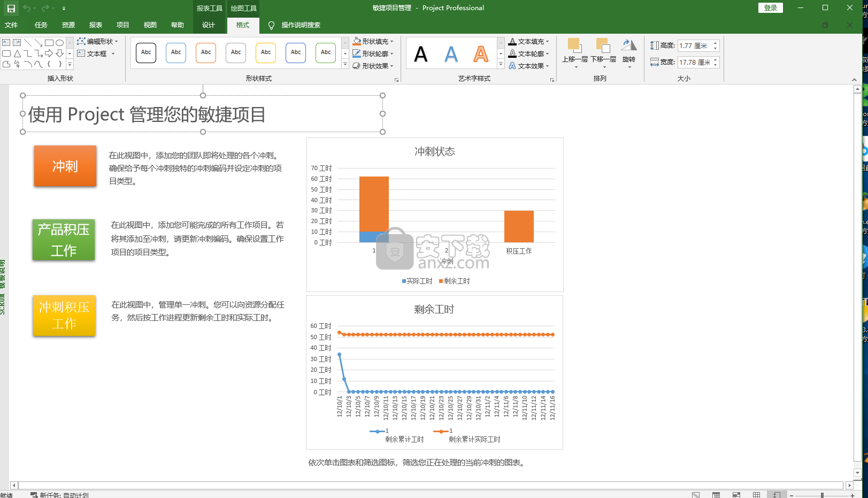The height and width of the screenshot is (498, 868).
Task: Open 形状效果 dropdown
Action: point(373,66)
